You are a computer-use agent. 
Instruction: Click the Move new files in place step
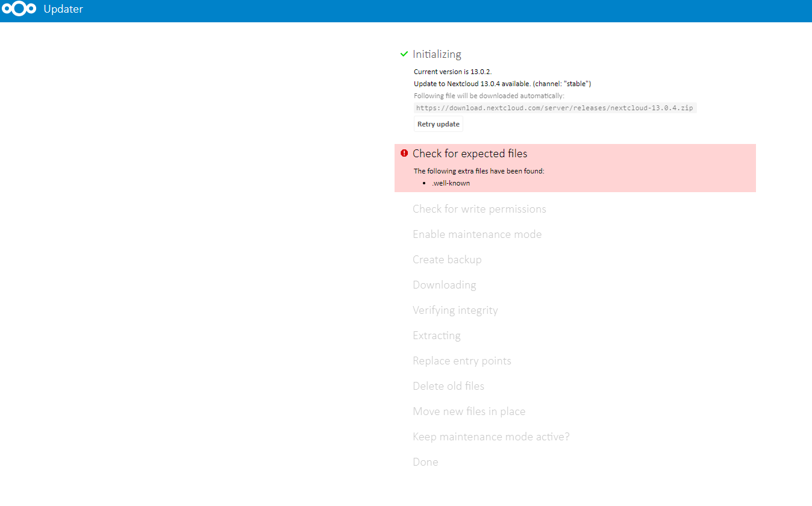[469, 411]
